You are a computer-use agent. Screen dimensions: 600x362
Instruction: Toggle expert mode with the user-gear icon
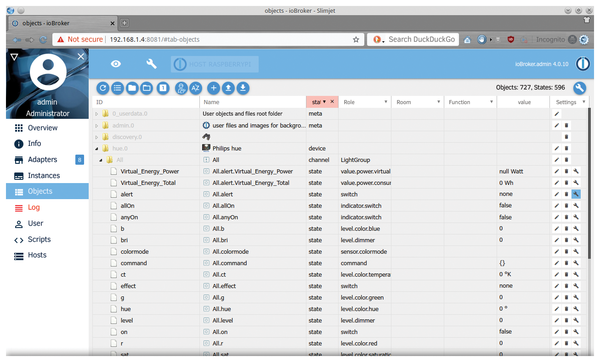pos(181,88)
